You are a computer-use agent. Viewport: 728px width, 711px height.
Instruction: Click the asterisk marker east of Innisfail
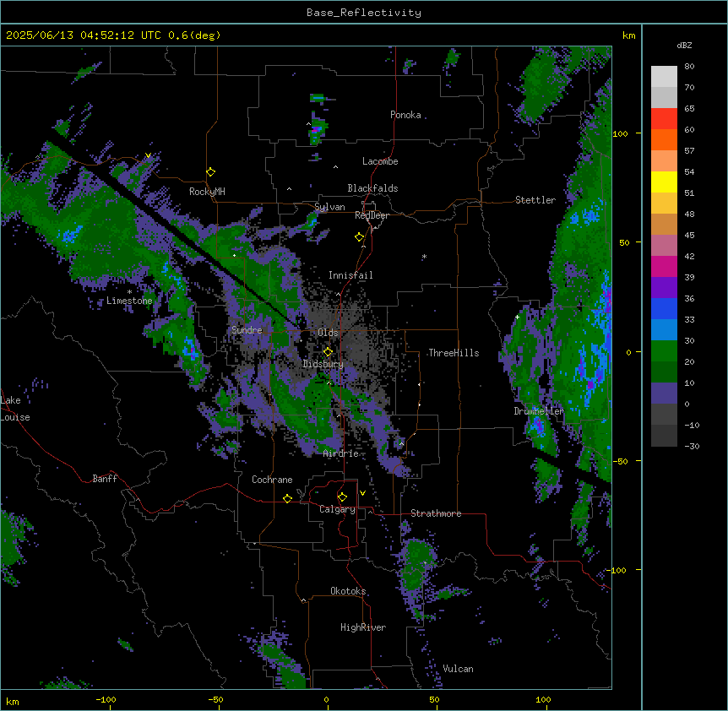click(x=424, y=257)
